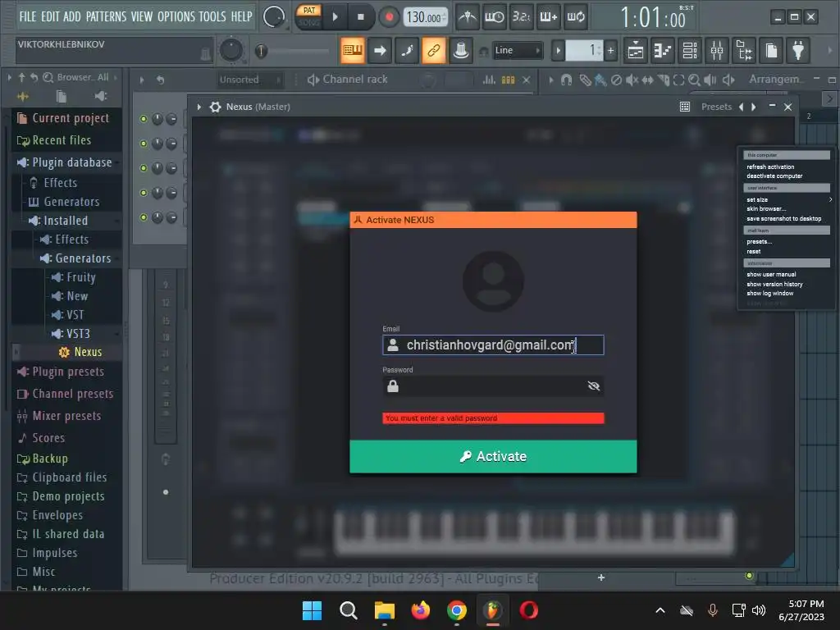Start playback with the play button
This screenshot has width=840, height=630.
[335, 17]
